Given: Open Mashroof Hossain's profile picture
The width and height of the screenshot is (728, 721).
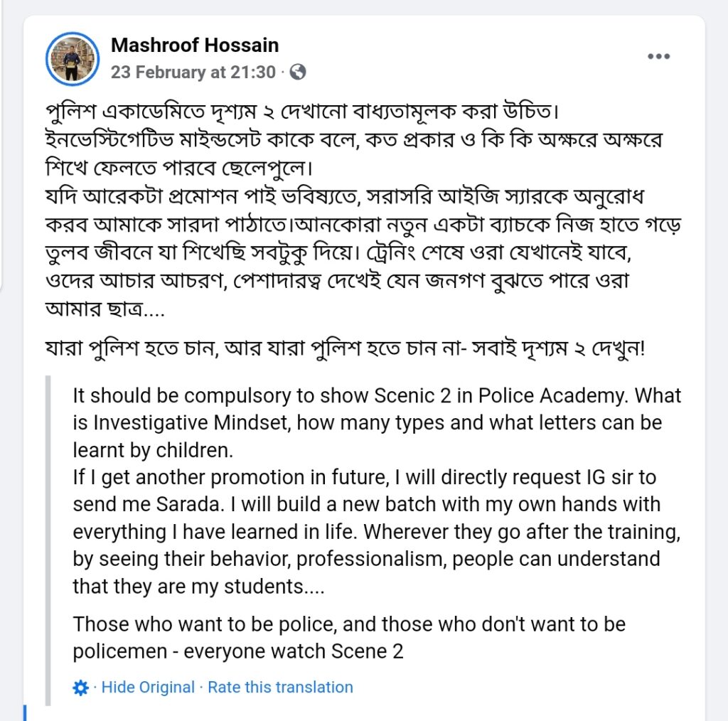Looking at the screenshot, I should coord(73,59).
